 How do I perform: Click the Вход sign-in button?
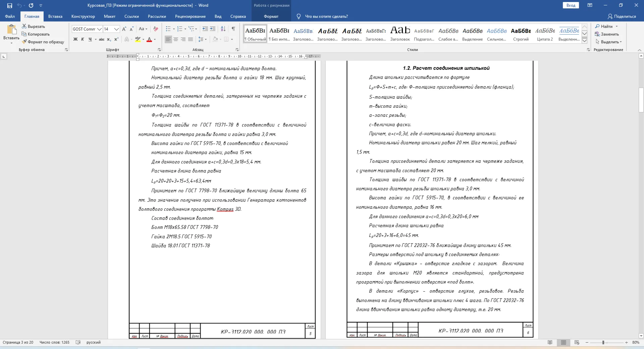click(571, 5)
